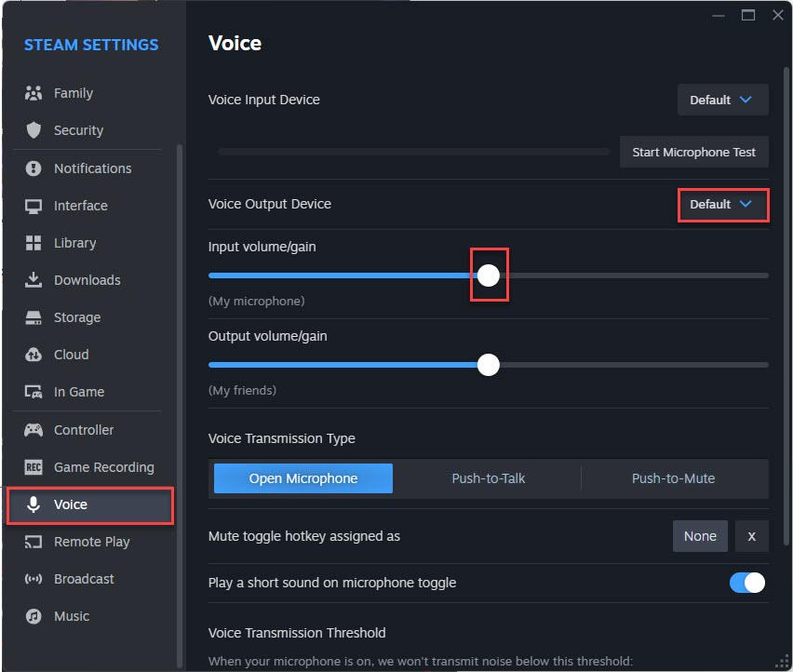Select Push-to-Talk transmission type
The width and height of the screenshot is (793, 672).
(x=489, y=478)
